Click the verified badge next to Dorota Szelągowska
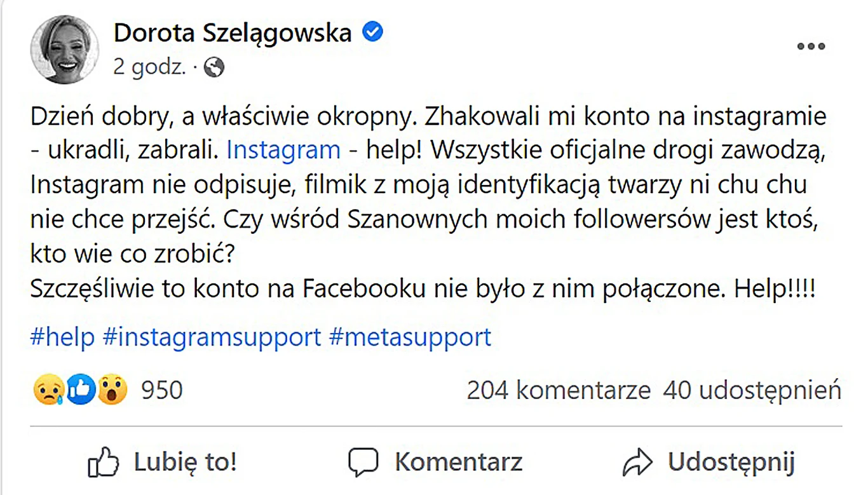The image size is (868, 495). (373, 32)
